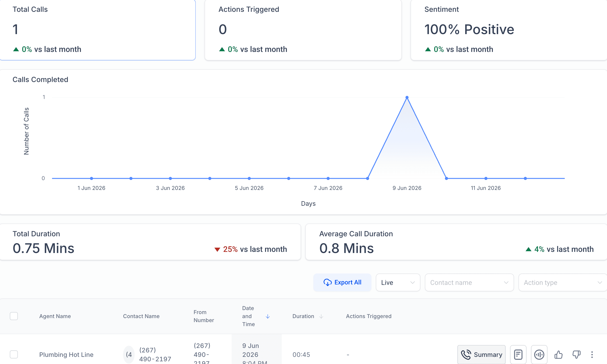The width and height of the screenshot is (607, 364).
Task: Click the From Number column header
Action: point(204,316)
